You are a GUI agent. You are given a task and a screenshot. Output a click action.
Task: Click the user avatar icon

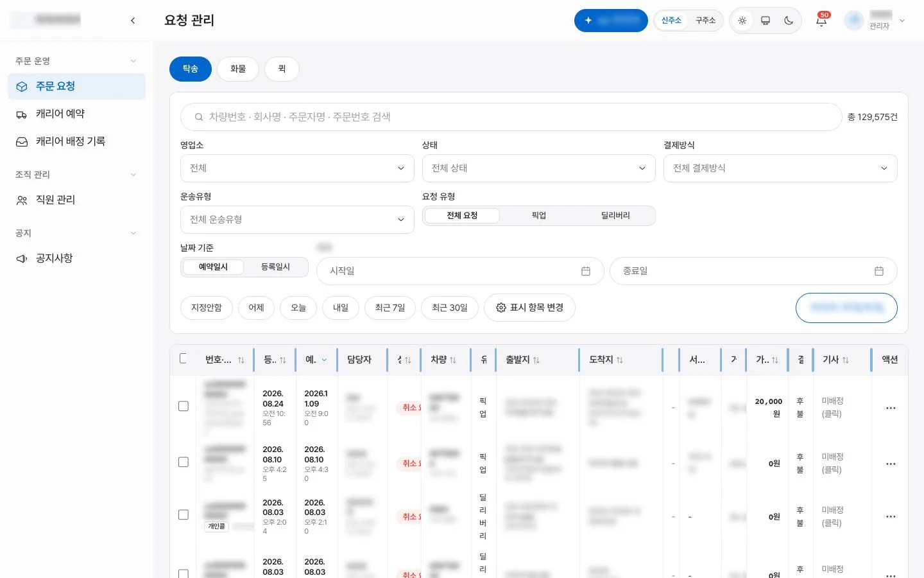tap(854, 21)
